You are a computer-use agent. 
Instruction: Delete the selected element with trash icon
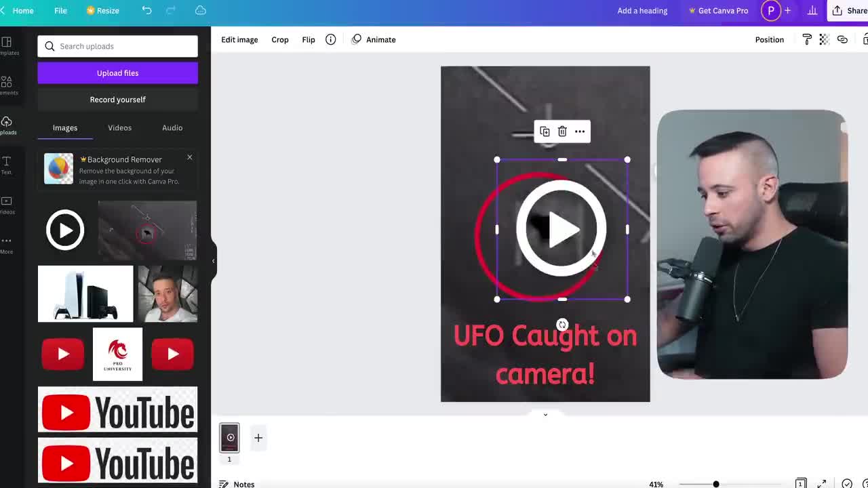pos(562,131)
